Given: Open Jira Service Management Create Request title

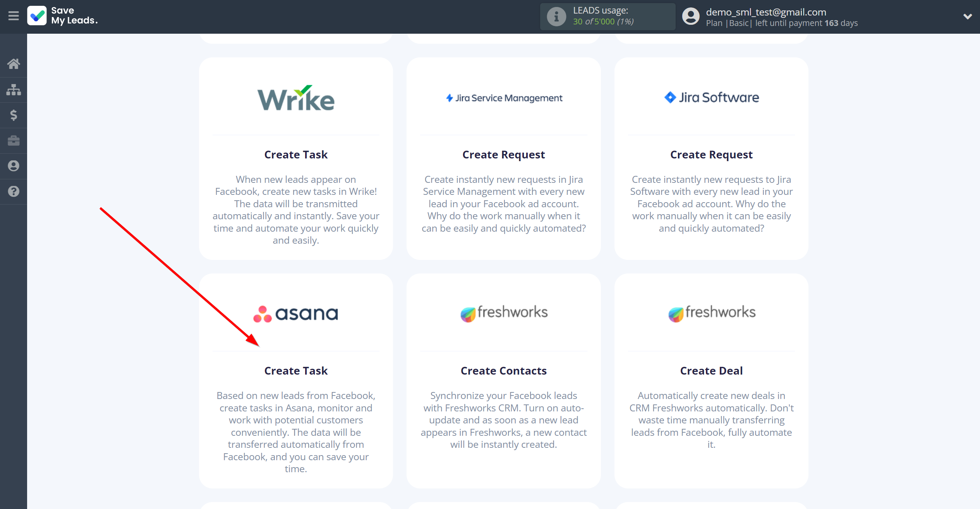Looking at the screenshot, I should click(x=504, y=155).
